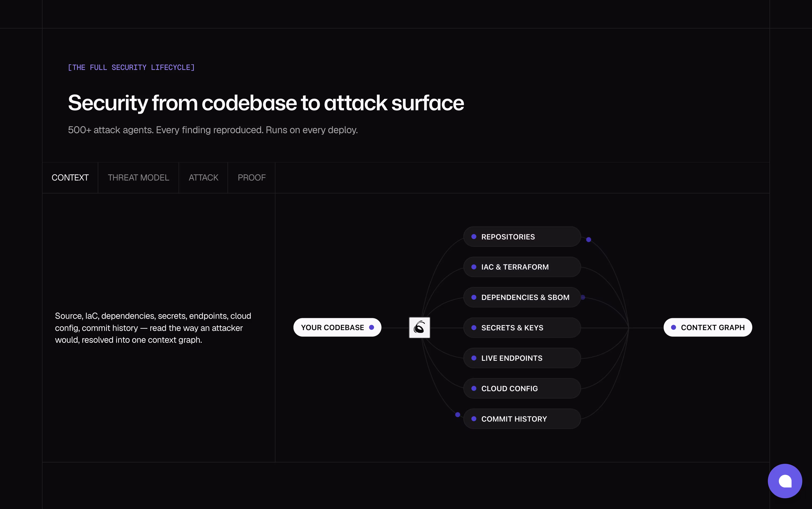Switch to the Context tab

[x=70, y=178]
